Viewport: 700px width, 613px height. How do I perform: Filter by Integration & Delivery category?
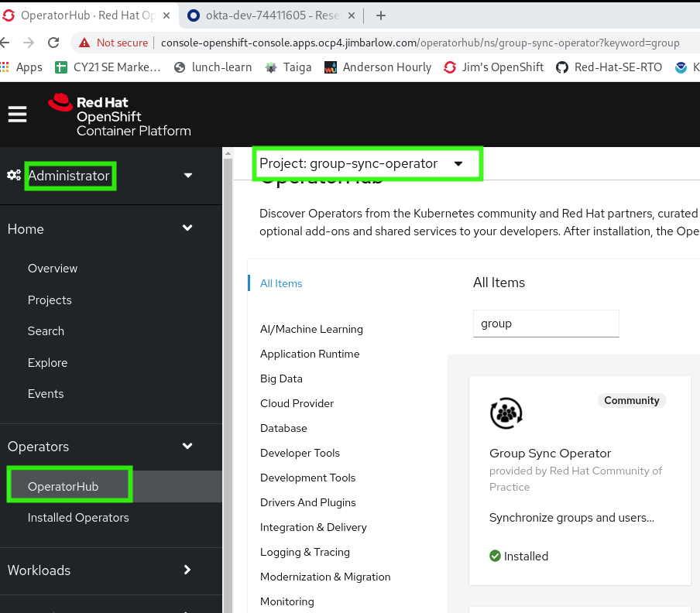point(314,527)
